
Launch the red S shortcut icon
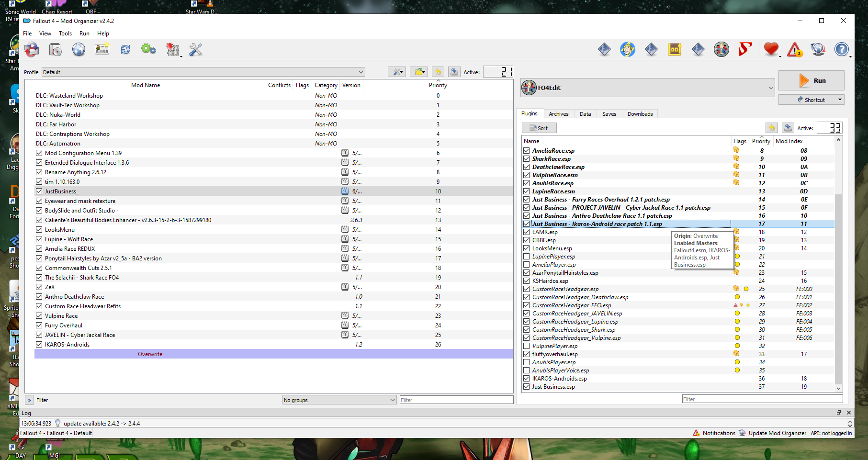tap(745, 49)
